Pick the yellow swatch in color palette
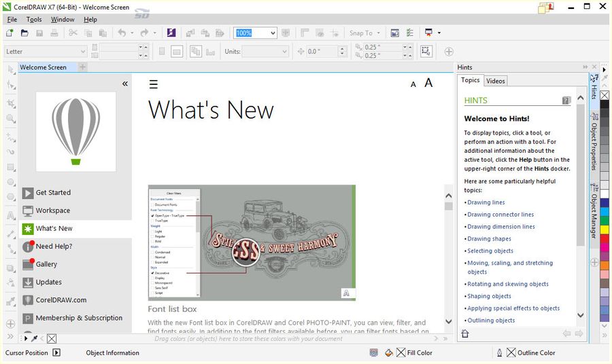 click(x=605, y=230)
